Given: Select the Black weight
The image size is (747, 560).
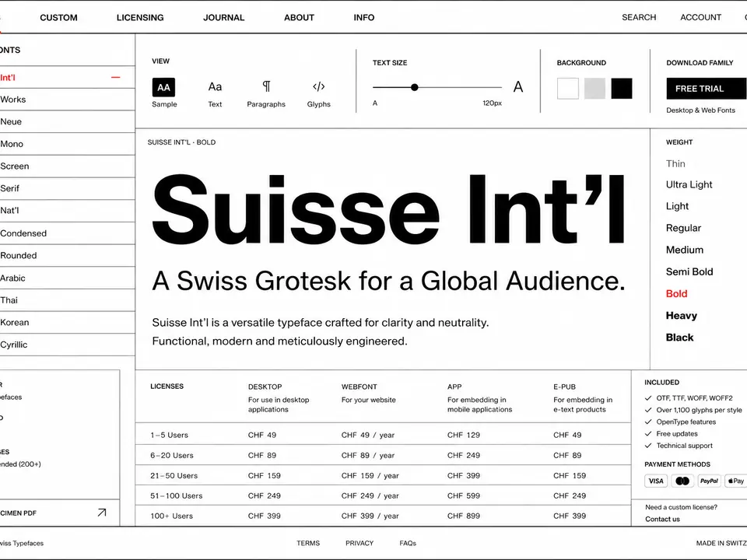Looking at the screenshot, I should (x=680, y=338).
